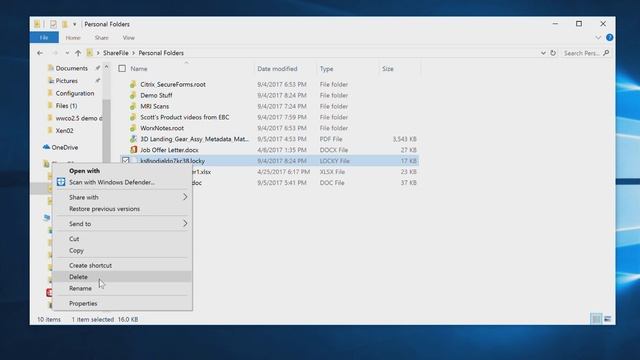This screenshot has height=360, width=640.
Task: Open Xen02 in the navigation pane
Action: pos(64,131)
